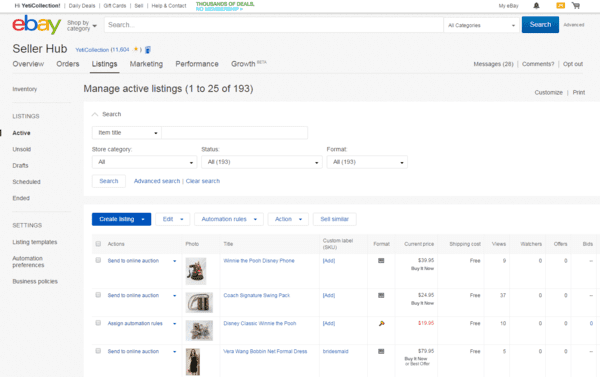Add a custom label for Coach Signature Swing Pack
The image size is (600, 377).
coord(329,295)
